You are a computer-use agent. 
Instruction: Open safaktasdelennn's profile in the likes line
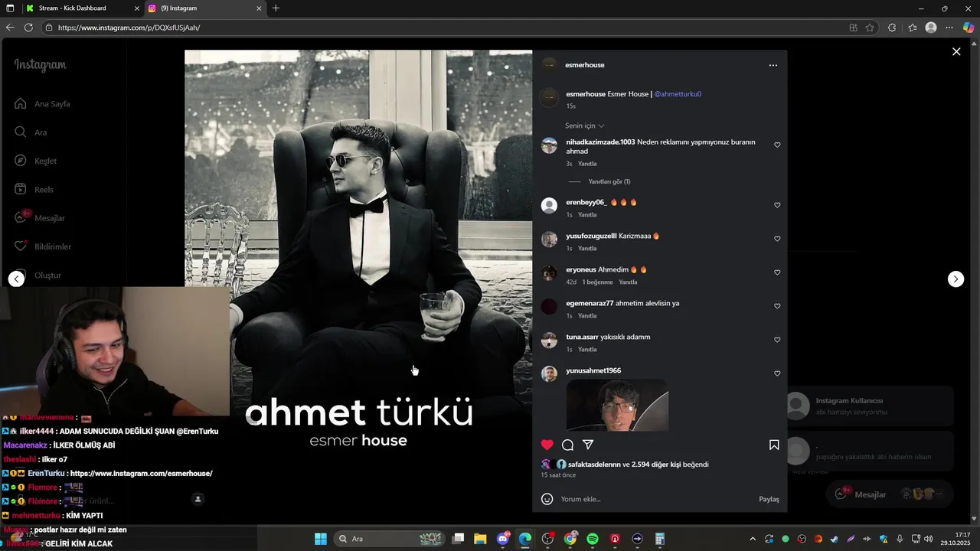[x=594, y=465]
